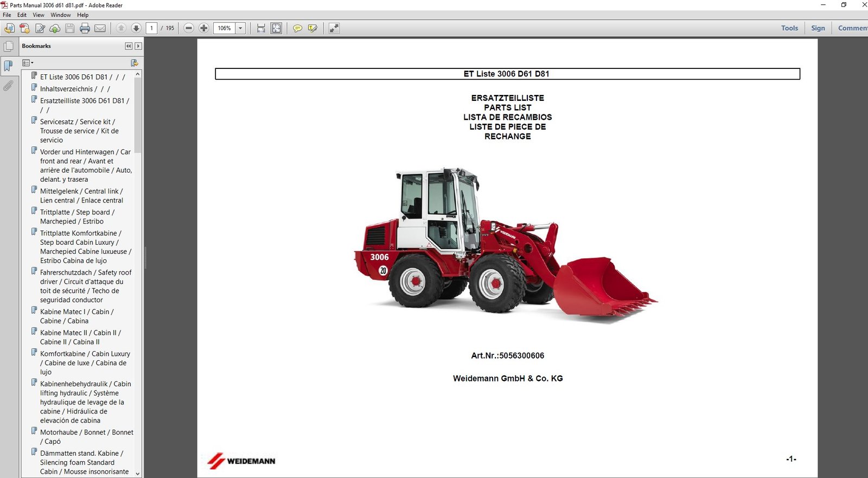The height and width of the screenshot is (478, 868).
Task: Toggle fit to window width scrolling
Action: tap(261, 28)
